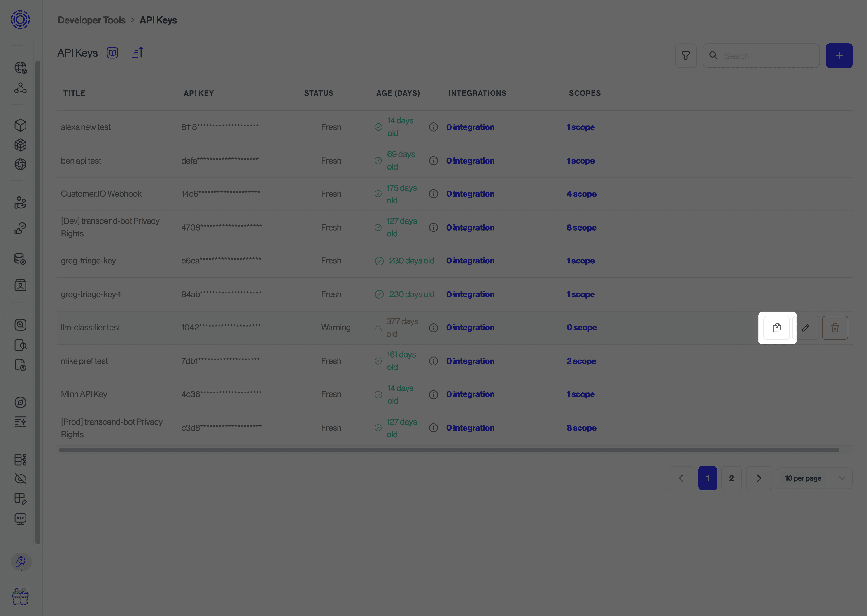The height and width of the screenshot is (616, 867).
Task: Click the green check status icon on alexa new test
Action: [378, 127]
